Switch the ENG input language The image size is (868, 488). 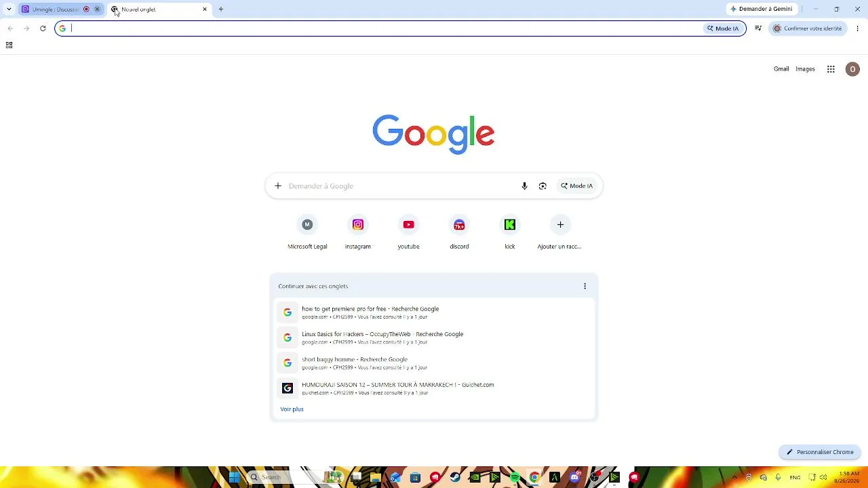click(795, 477)
